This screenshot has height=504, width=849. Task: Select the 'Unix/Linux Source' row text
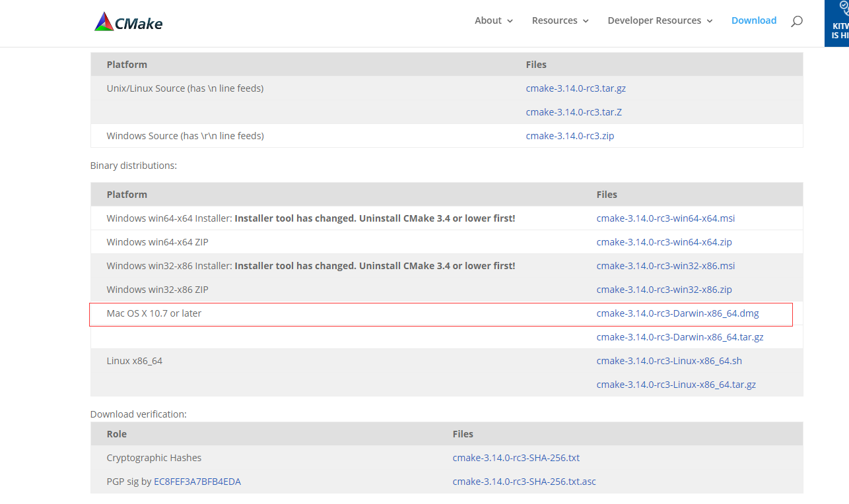coord(185,88)
